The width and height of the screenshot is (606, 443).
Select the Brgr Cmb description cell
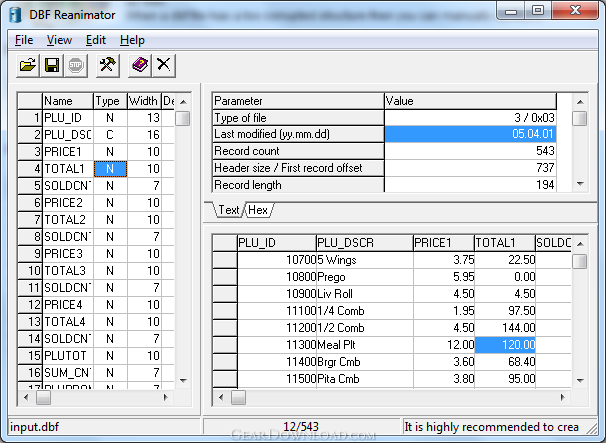pos(364,362)
